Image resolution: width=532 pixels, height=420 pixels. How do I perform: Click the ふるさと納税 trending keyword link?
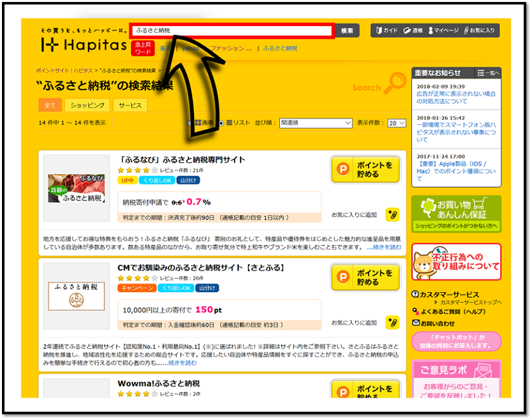click(280, 48)
